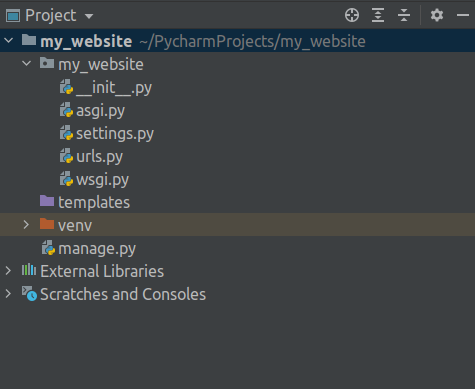Hide the Project tool window

[463, 15]
